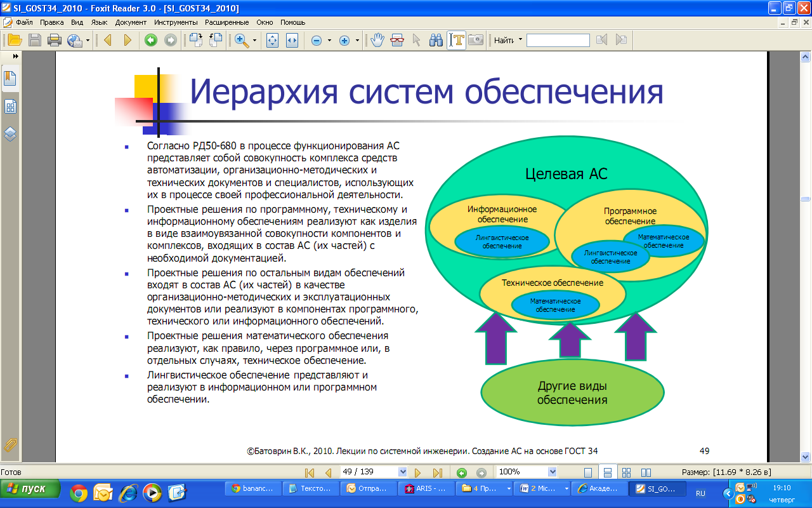Open the Расширенные menu
812x508 pixels.
coord(226,22)
